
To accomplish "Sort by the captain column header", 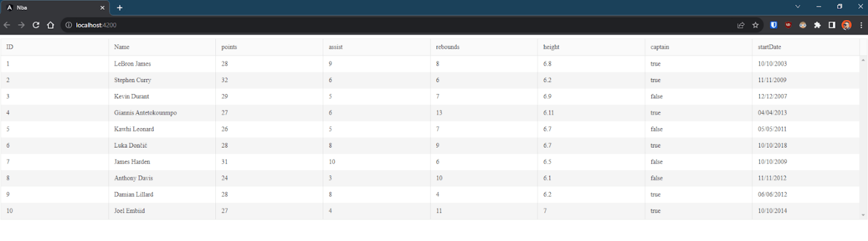I will tap(699, 47).
